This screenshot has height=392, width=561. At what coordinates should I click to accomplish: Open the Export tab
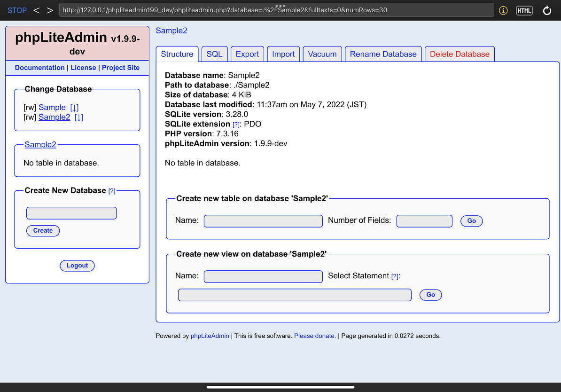(247, 54)
